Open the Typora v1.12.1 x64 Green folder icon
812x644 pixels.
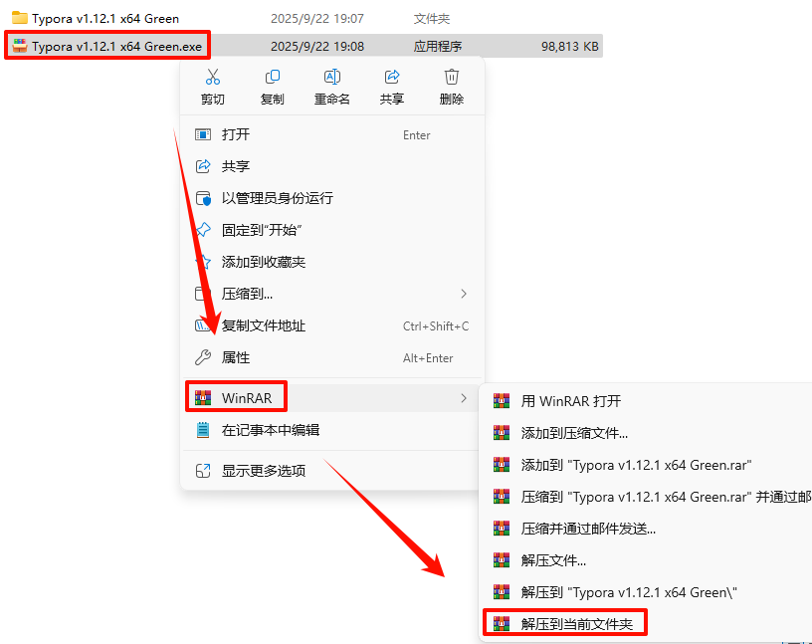(20, 18)
